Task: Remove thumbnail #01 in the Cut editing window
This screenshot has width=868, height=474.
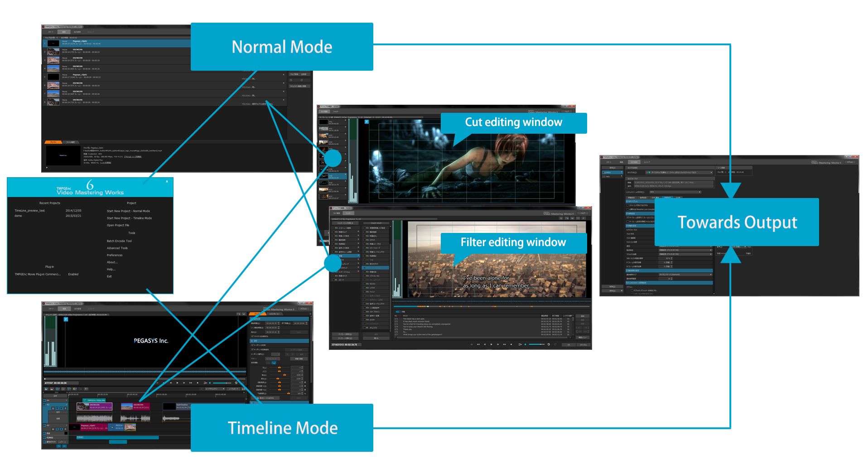Action: (x=346, y=120)
